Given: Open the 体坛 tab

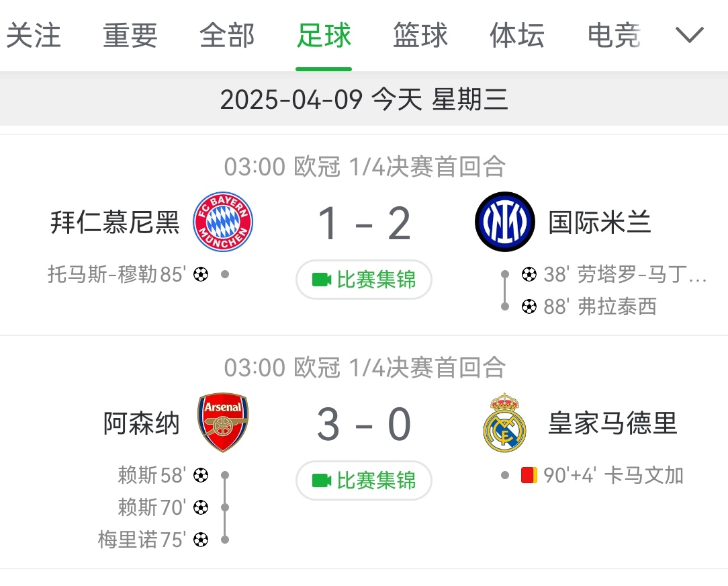Looking at the screenshot, I should pos(517,36).
